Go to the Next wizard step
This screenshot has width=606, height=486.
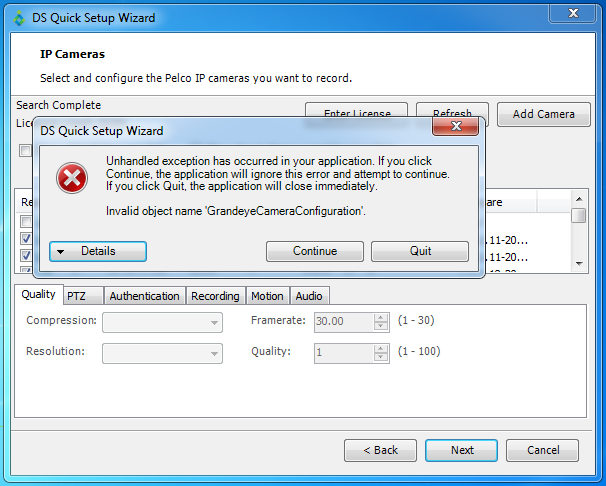(462, 450)
